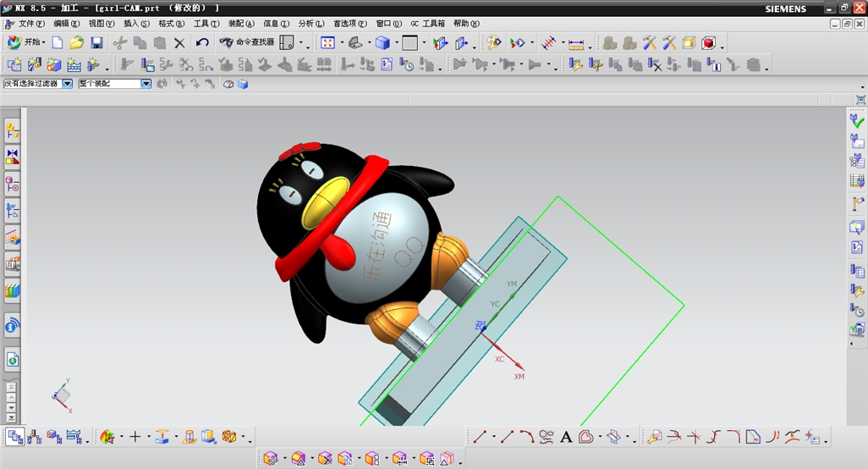The height and width of the screenshot is (469, 868).
Task: Open dropdown arrow next to plus Point icon
Action: tap(148, 438)
